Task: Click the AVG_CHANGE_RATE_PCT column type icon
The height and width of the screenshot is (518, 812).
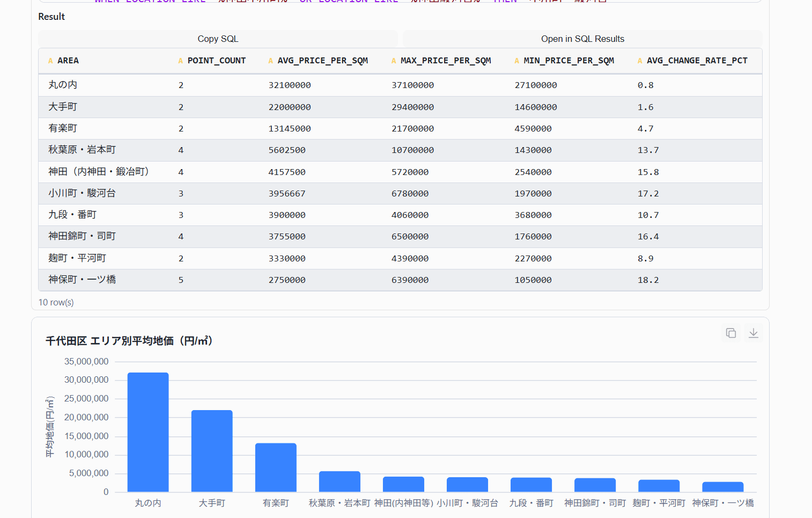Action: pyautogui.click(x=640, y=61)
